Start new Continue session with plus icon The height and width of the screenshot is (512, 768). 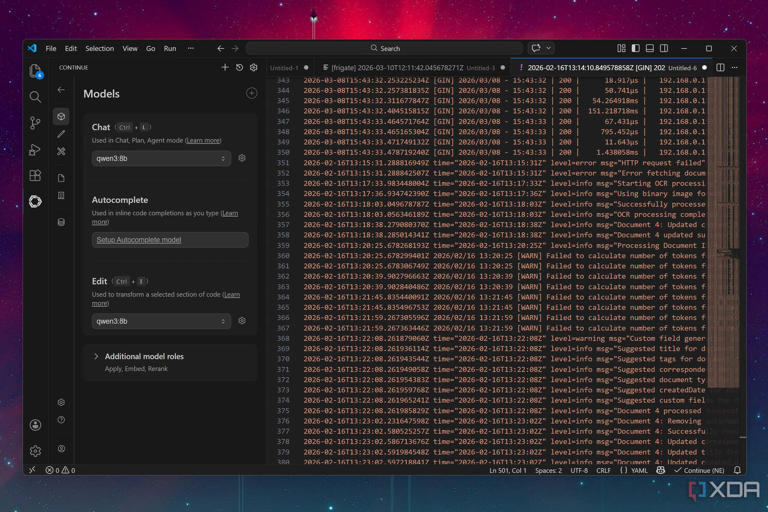point(225,68)
